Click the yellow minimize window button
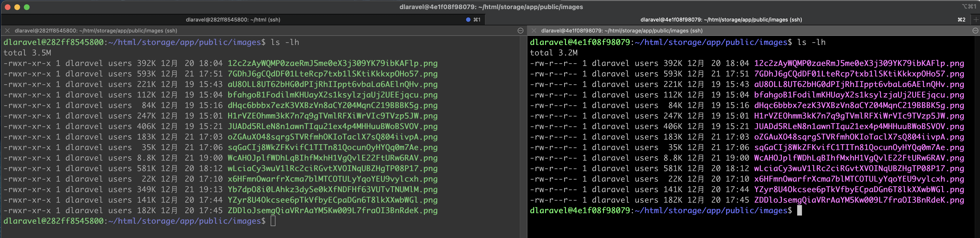 17,7
